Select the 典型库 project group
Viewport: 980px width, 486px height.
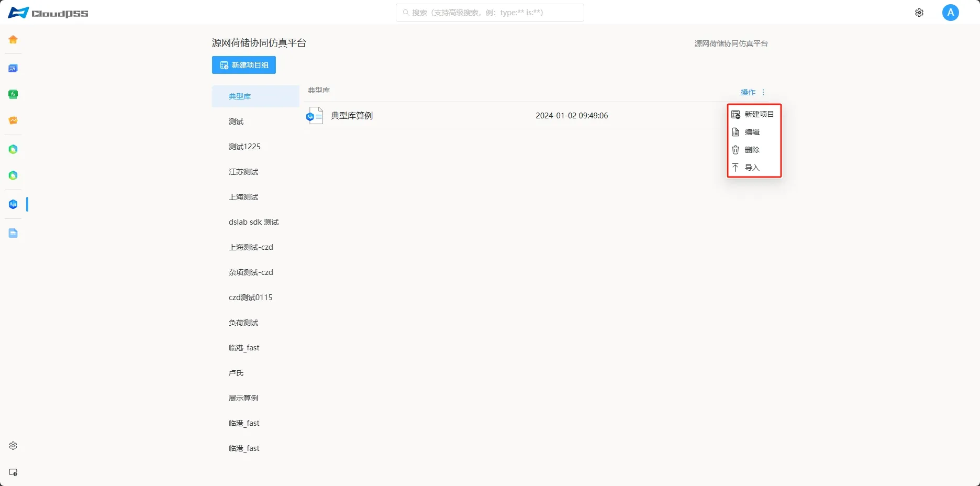(x=255, y=96)
